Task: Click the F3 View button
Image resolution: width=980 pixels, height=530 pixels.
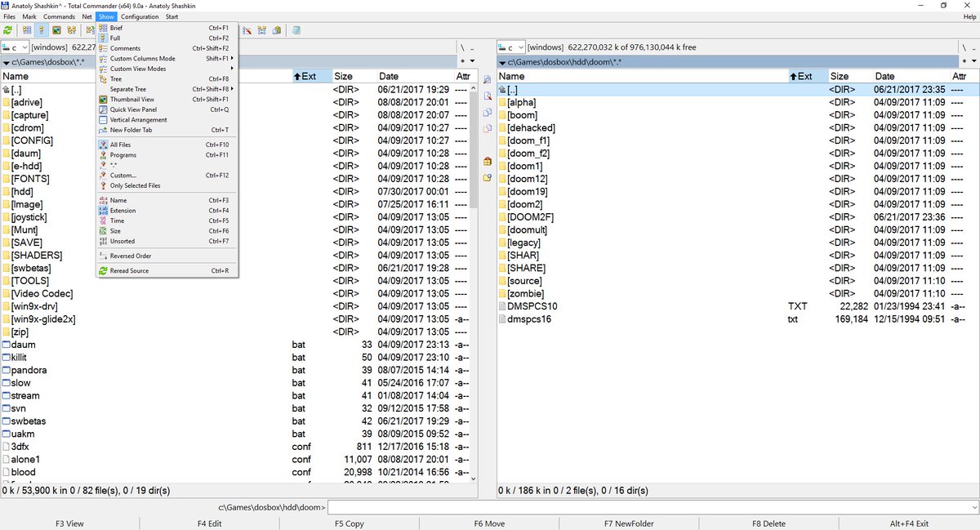Action: tap(69, 523)
